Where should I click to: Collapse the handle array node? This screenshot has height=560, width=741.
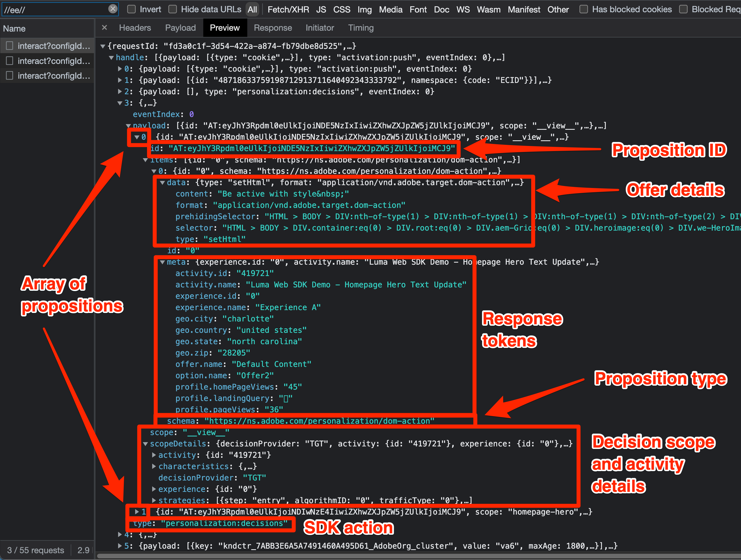pos(112,58)
